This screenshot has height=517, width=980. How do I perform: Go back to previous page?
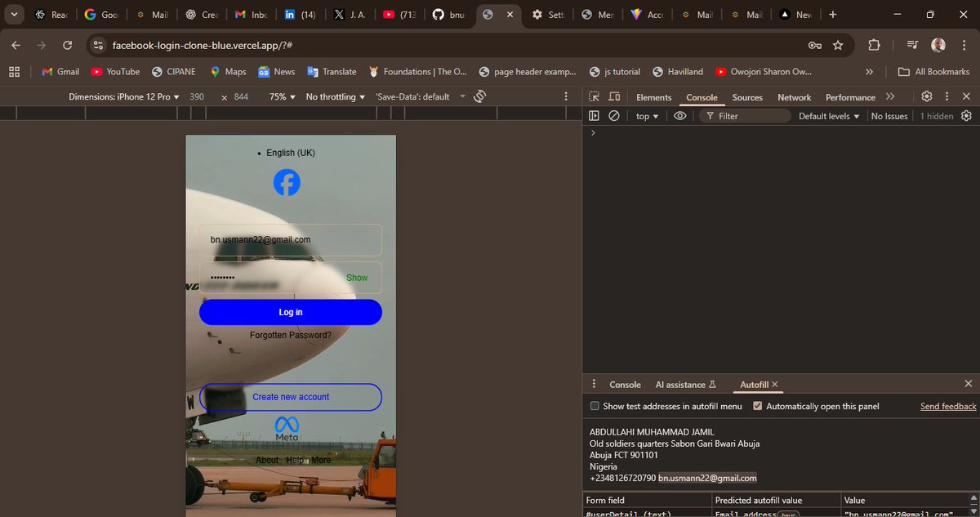(16, 46)
